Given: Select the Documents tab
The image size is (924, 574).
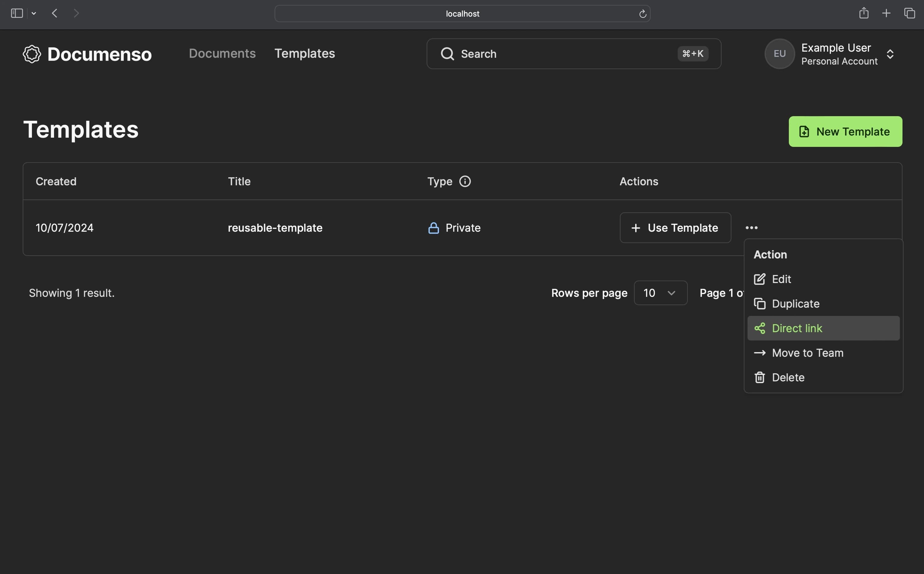Looking at the screenshot, I should pos(222,53).
